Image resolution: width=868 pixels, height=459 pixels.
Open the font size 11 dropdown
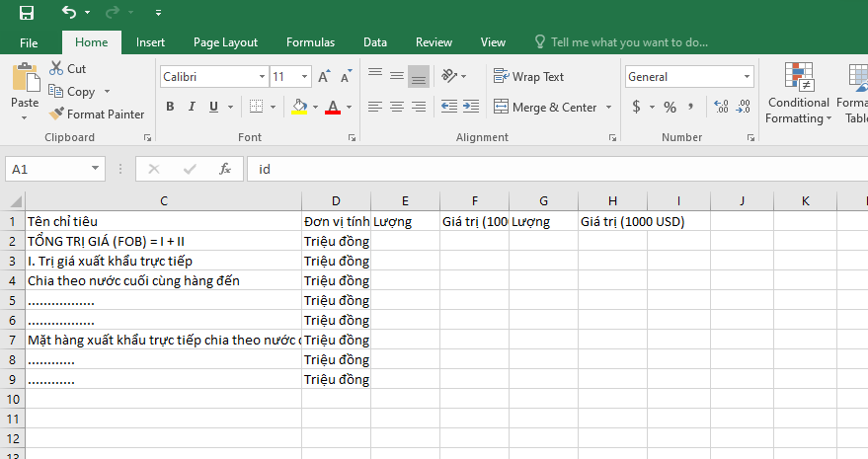click(304, 77)
